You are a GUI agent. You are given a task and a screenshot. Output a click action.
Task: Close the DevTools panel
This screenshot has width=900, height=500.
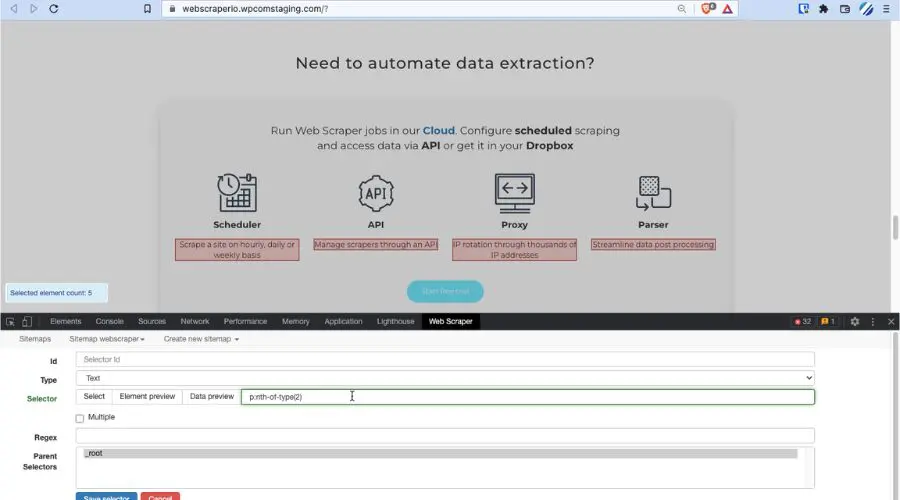click(891, 321)
